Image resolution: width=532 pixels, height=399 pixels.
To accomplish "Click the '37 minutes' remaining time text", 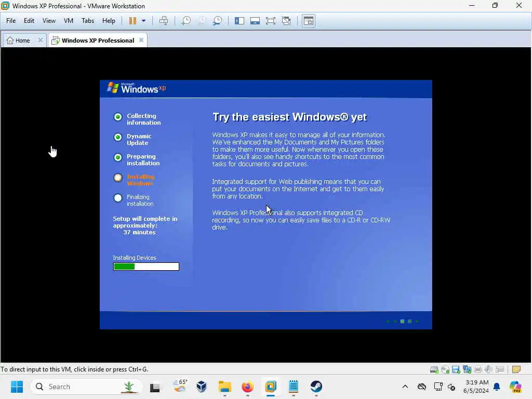I will (139, 232).
